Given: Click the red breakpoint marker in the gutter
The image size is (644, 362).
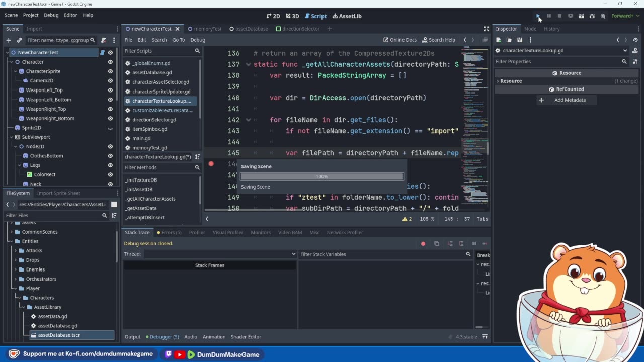Looking at the screenshot, I should (x=211, y=164).
